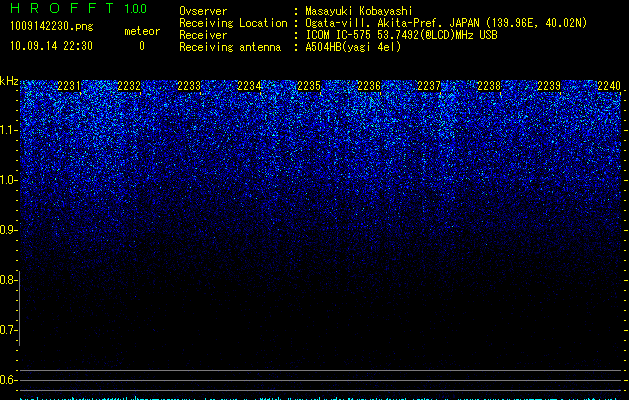Click the 2239 time marker
629x400 pixels.
549,85
